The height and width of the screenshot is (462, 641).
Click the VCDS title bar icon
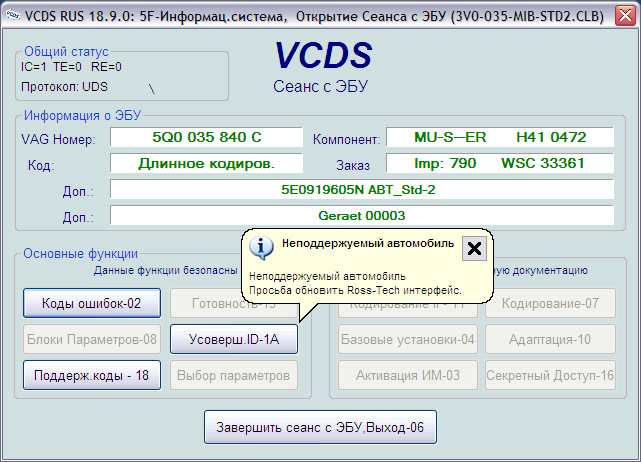[13, 15]
